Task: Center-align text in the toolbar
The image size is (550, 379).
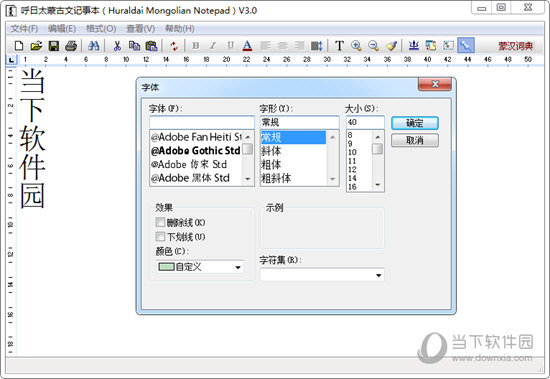Action: 282,46
